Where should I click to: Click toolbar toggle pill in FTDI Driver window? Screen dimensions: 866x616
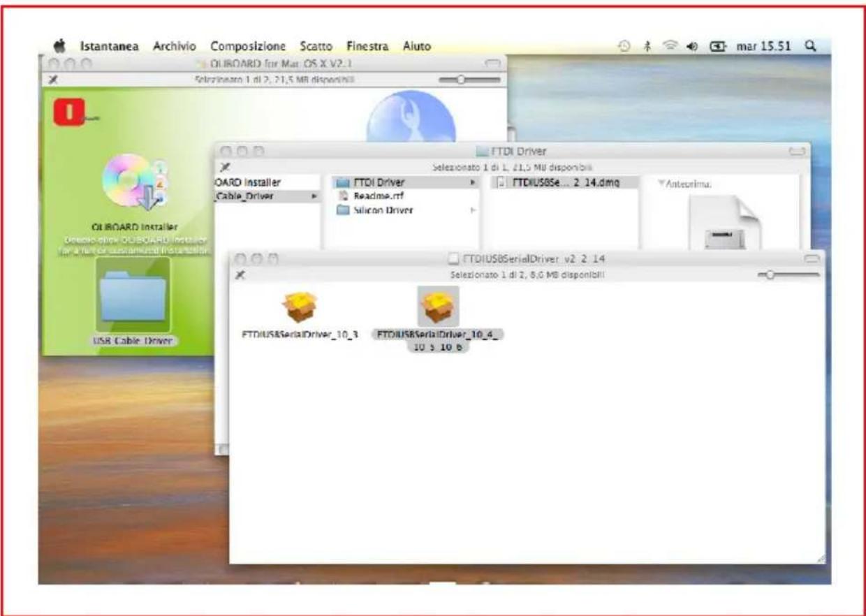(x=795, y=151)
